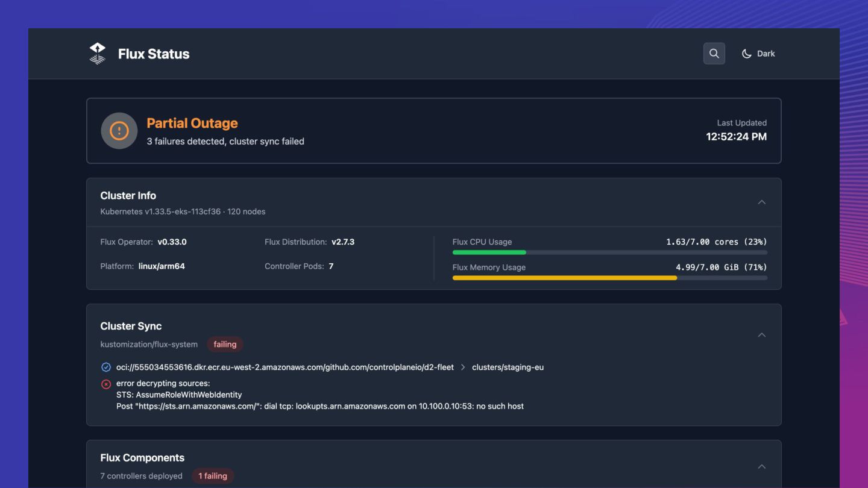Click the red error icon

(106, 384)
